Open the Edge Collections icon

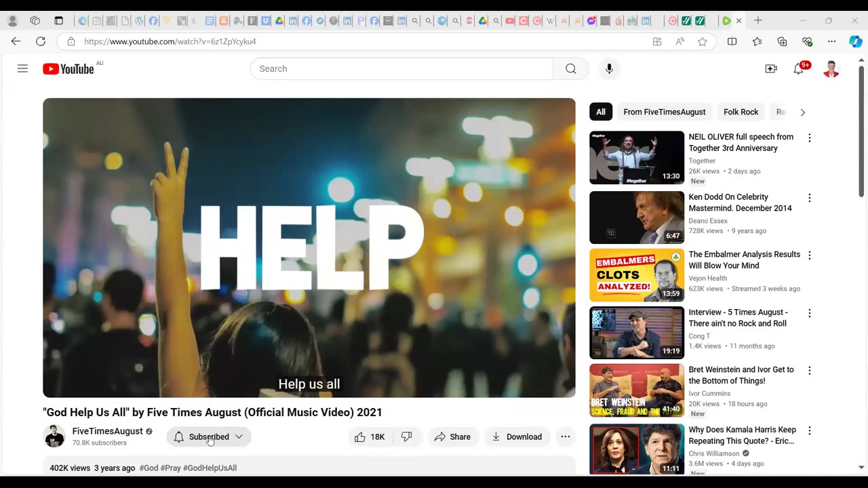pyautogui.click(x=782, y=41)
